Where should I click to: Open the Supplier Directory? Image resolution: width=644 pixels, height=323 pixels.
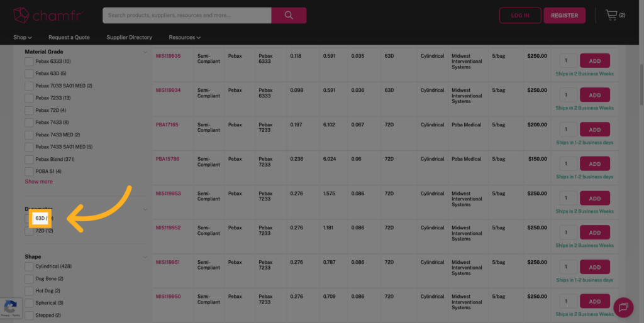[x=129, y=37]
